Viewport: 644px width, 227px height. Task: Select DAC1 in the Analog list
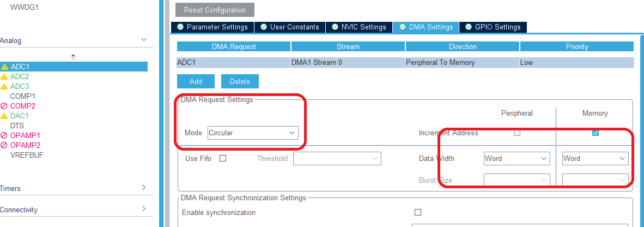point(20,116)
